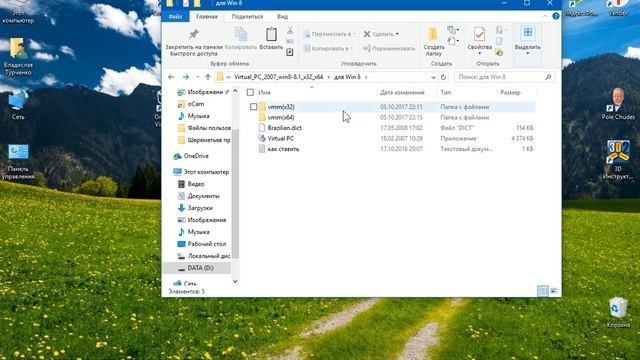Open the Сеть desktop icon
This screenshot has height=360, width=640.
[18, 105]
